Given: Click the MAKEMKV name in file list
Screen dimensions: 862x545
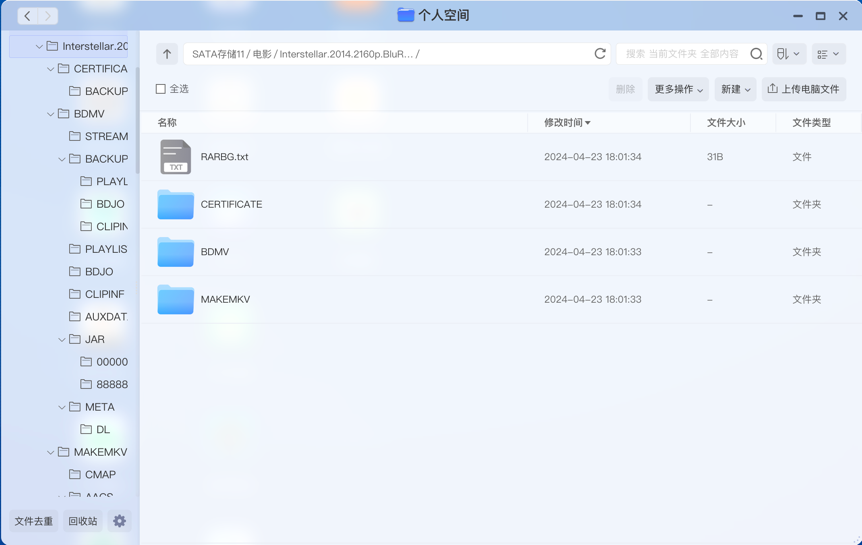Looking at the screenshot, I should pyautogui.click(x=225, y=299).
